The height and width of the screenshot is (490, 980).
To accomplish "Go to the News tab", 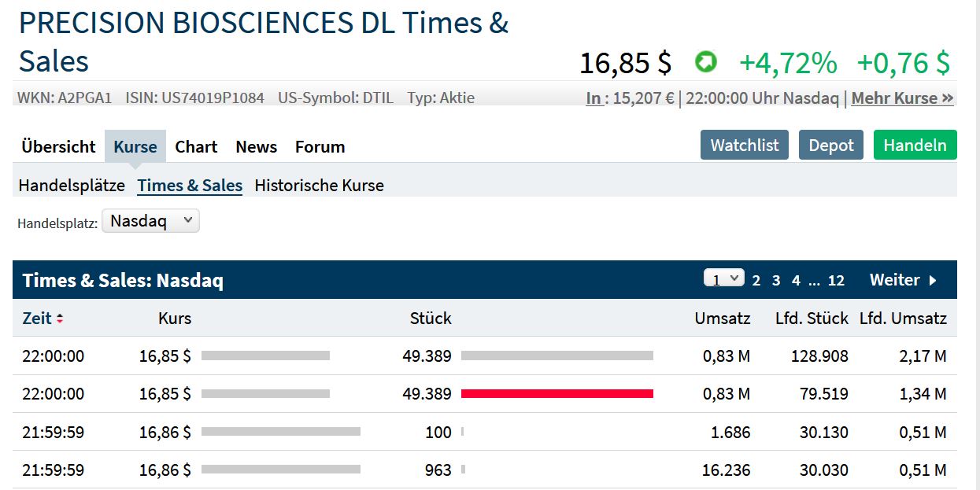I will pyautogui.click(x=257, y=146).
